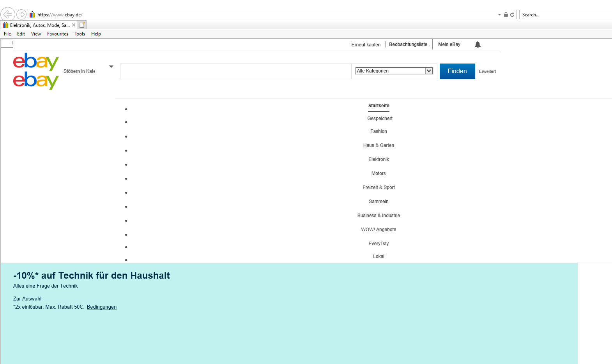Viewport: 612px width, 364px height.
Task: Click the Erneut kaufen link
Action: point(366,45)
